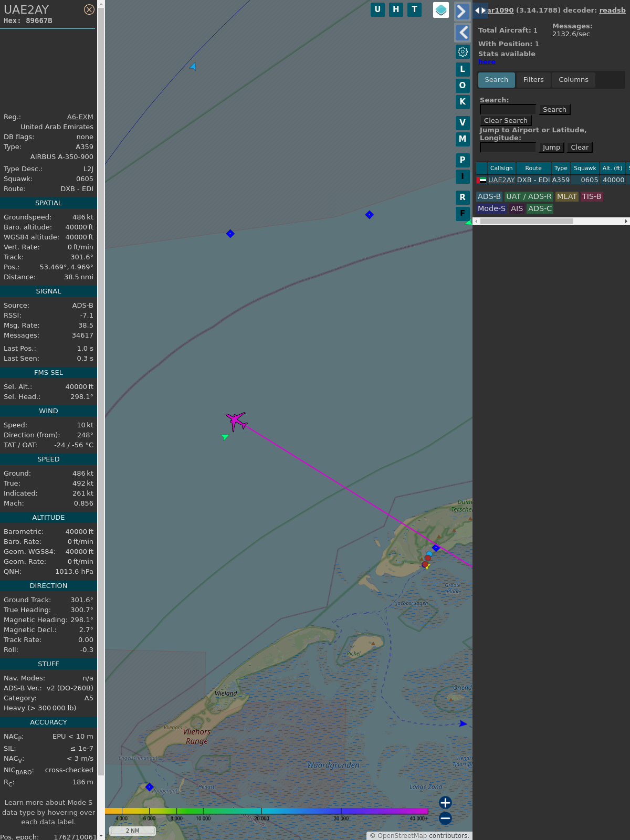Click the altitude color scale bar

pos(267,811)
